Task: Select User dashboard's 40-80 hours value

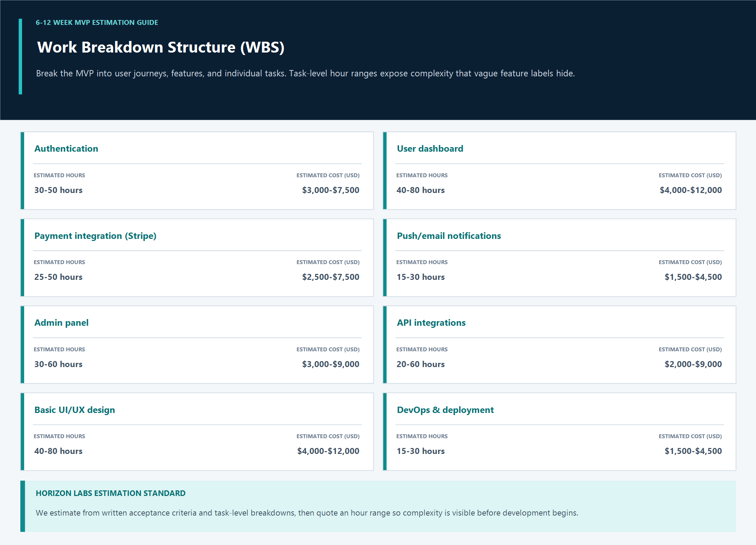Action: 421,190
